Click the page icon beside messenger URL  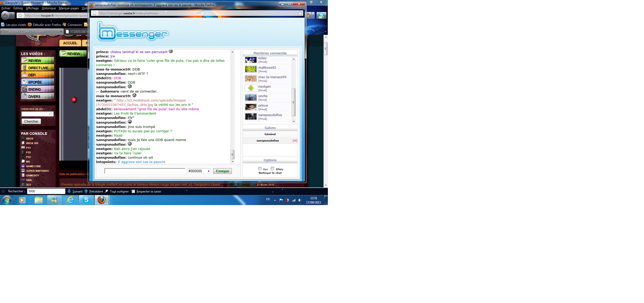click(95, 13)
